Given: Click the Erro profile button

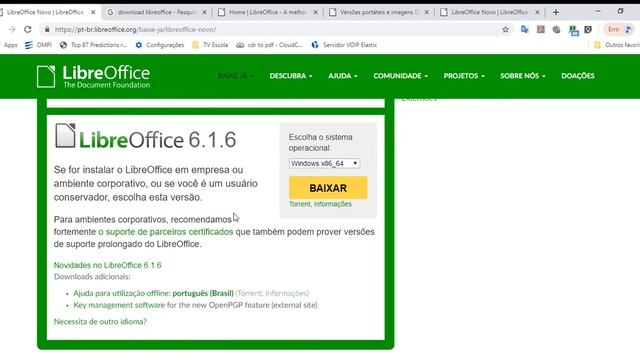Looking at the screenshot, I should point(619,29).
